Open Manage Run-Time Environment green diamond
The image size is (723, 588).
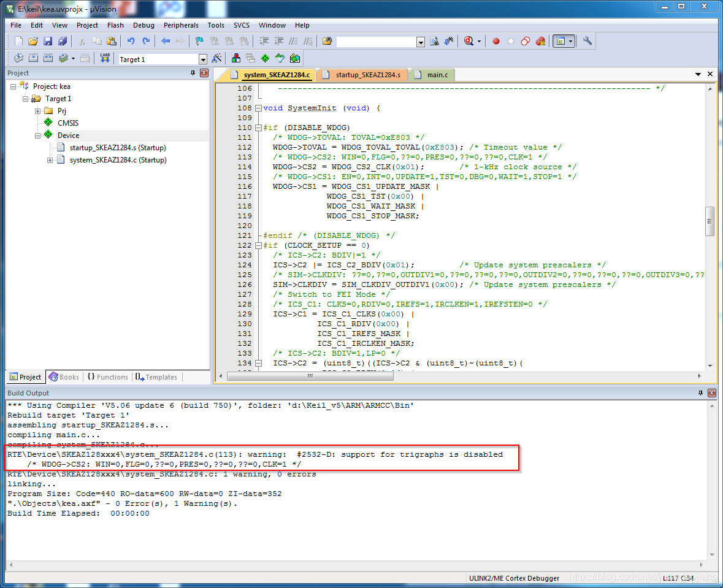pos(265,58)
